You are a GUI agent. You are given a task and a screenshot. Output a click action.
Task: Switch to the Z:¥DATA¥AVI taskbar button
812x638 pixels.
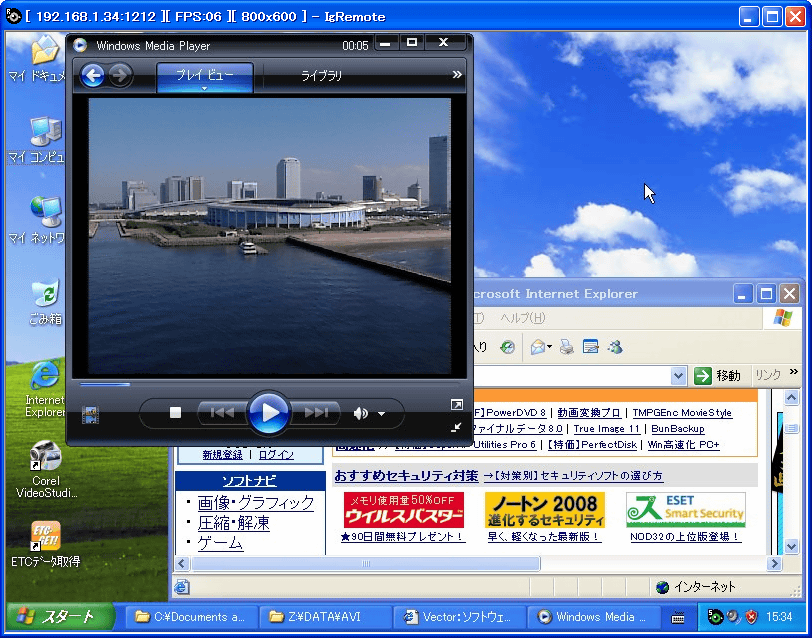pos(325,617)
